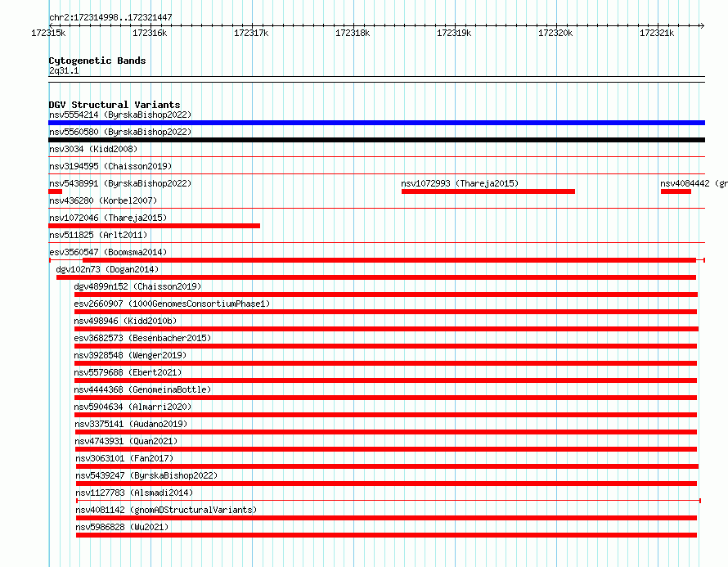Viewport: 728px width, 567px height.
Task: Click the nsv5986828 (Wu2021) label
Action: click(122, 527)
